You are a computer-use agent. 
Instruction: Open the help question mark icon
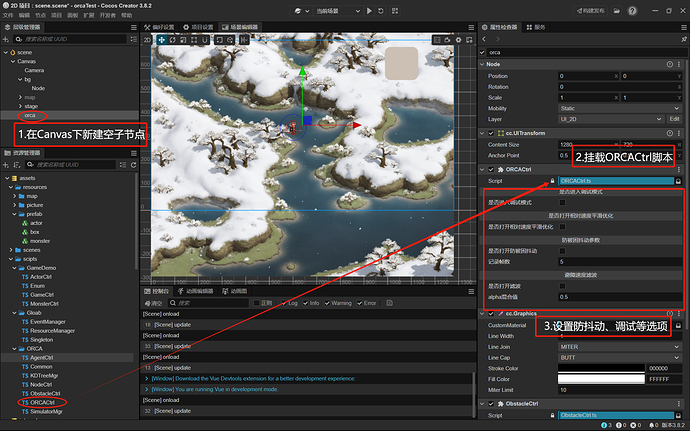pos(632,11)
